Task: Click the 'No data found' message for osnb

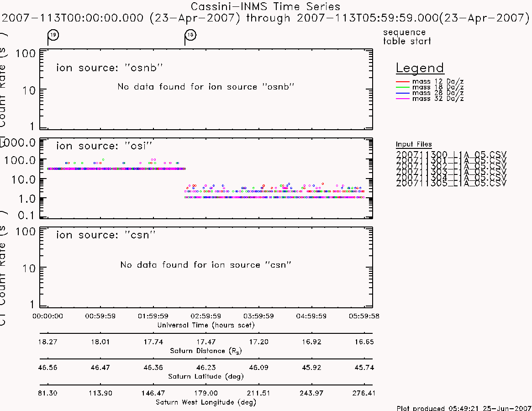Action: [x=205, y=87]
